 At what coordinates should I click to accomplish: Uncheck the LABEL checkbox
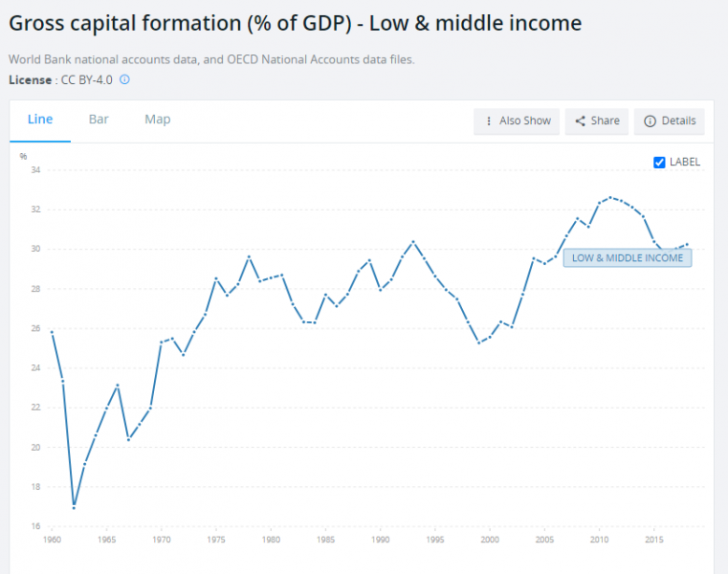pos(659,162)
